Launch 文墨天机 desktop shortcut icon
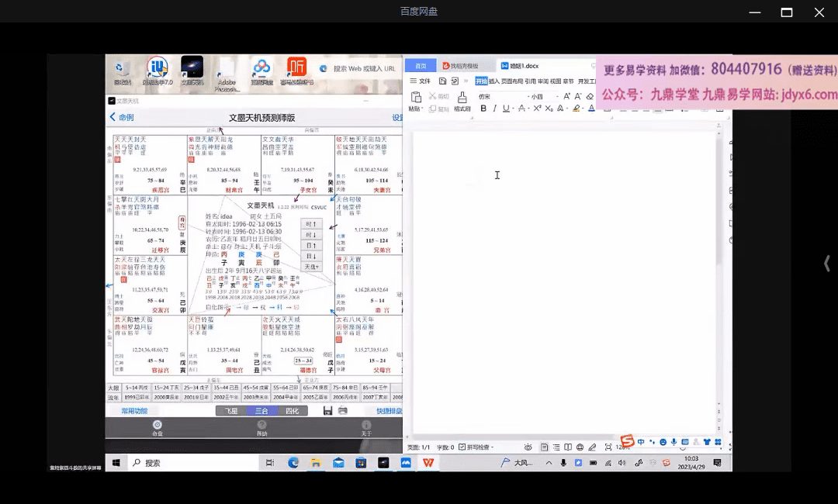838x504 pixels. click(192, 69)
